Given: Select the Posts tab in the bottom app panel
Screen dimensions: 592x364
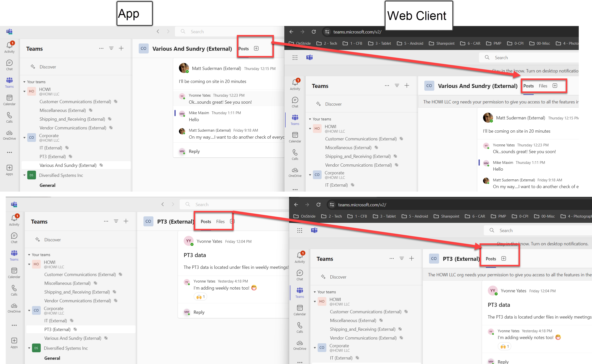Looking at the screenshot, I should pos(206,222).
